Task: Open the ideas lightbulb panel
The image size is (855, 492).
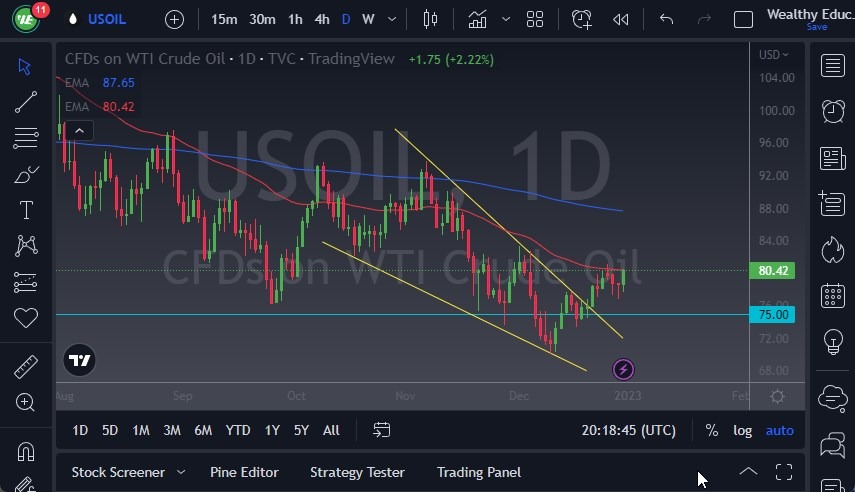Action: tap(832, 341)
